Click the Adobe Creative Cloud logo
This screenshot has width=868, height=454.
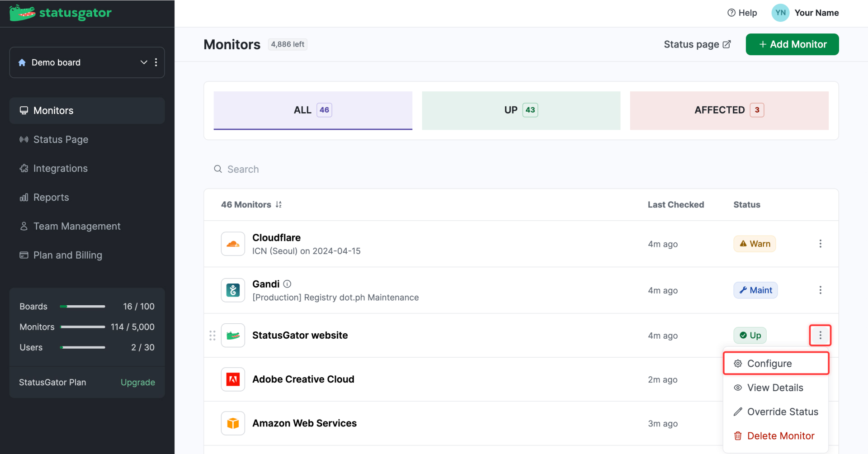coord(233,379)
